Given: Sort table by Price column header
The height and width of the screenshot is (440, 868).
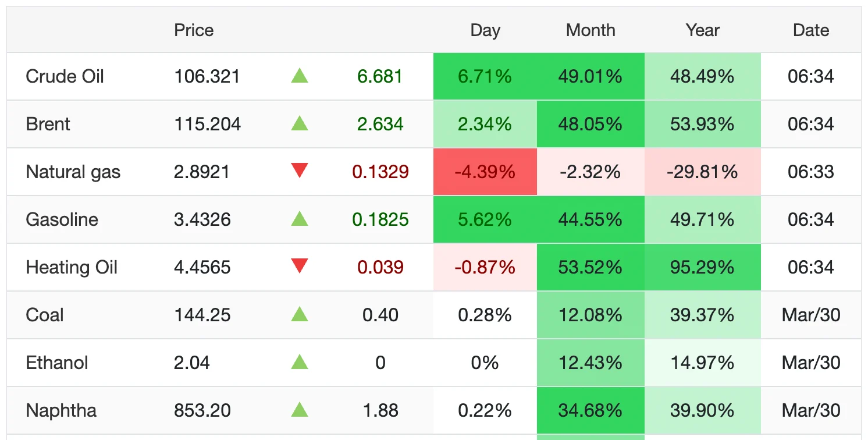Looking at the screenshot, I should tap(194, 30).
